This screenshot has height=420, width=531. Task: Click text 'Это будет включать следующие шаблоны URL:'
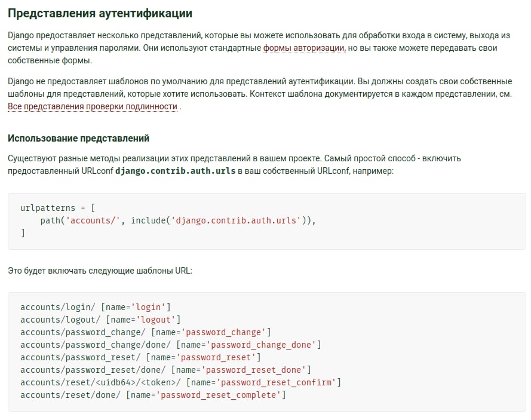click(x=100, y=271)
